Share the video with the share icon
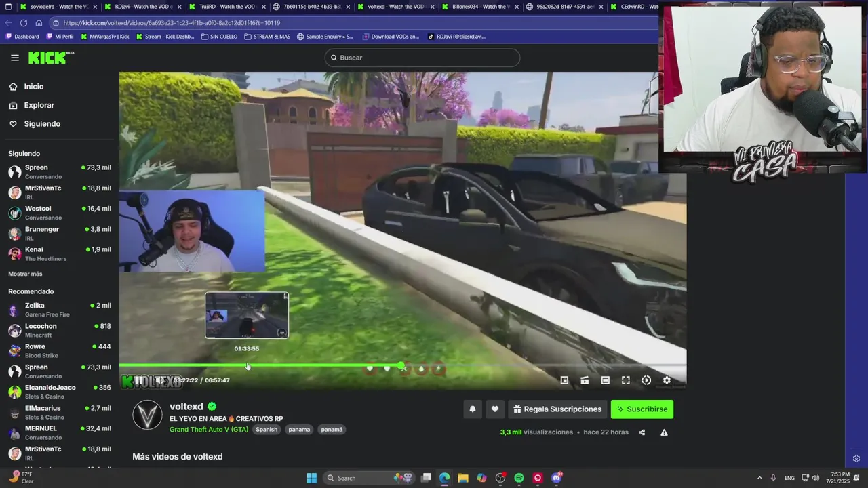 pyautogui.click(x=642, y=432)
